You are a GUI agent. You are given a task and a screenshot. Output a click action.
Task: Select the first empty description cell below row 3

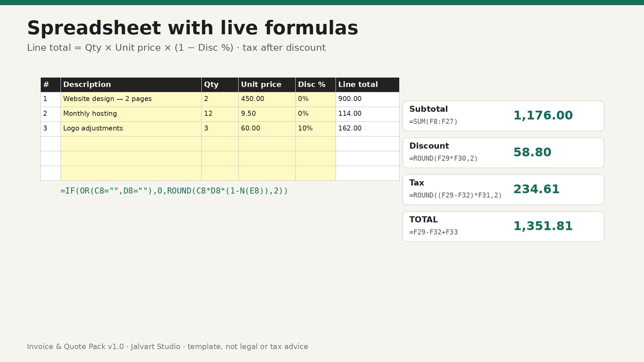click(x=131, y=144)
